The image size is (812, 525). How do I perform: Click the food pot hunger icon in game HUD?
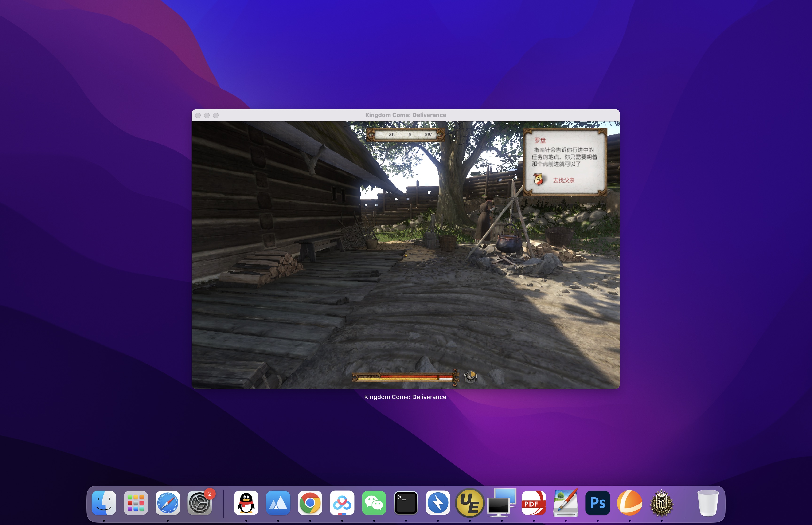coord(471,377)
